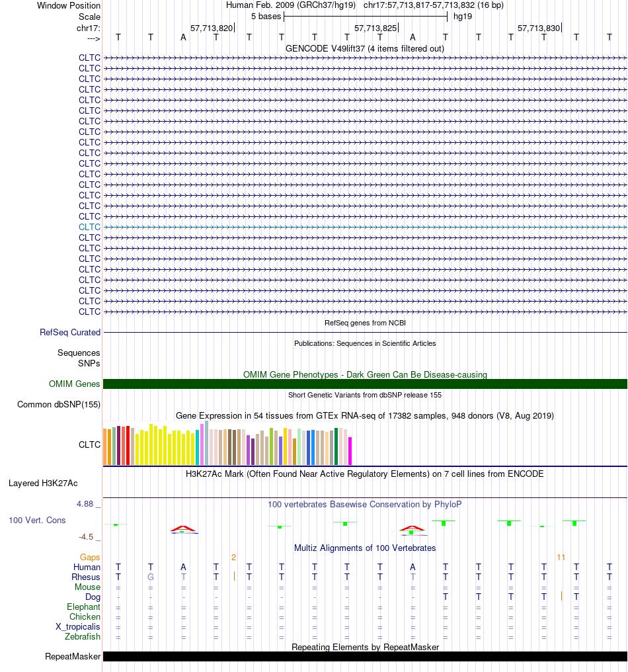This screenshot has height=672, width=628.
Task: Click the orange gap count 11
Action: point(561,557)
